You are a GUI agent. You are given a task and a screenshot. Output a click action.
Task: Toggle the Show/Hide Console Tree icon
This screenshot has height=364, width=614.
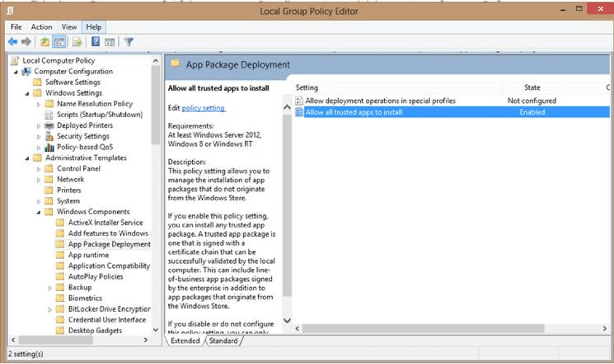click(58, 42)
